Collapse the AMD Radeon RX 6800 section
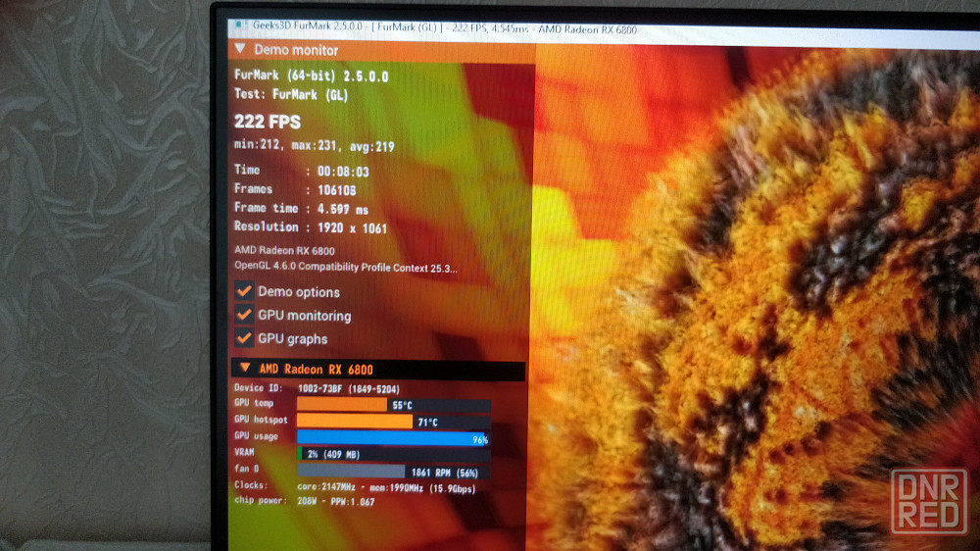 [x=245, y=368]
